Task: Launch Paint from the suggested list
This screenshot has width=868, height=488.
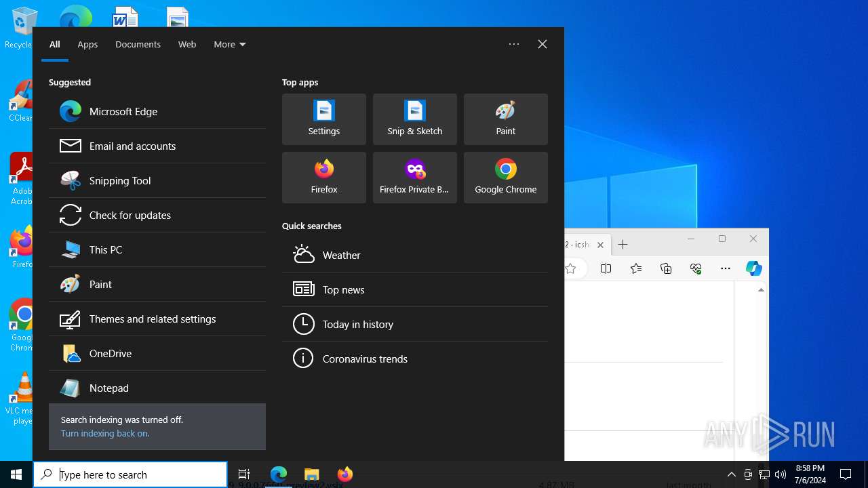Action: 157,284
